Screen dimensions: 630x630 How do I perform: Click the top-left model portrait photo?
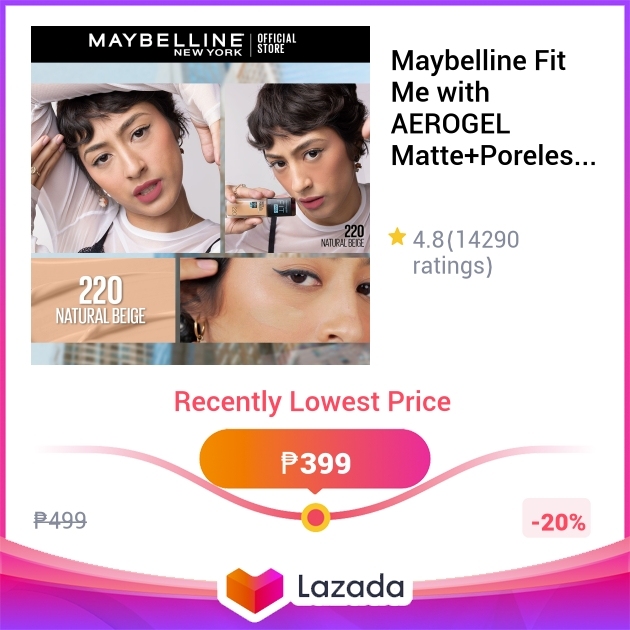[126, 168]
